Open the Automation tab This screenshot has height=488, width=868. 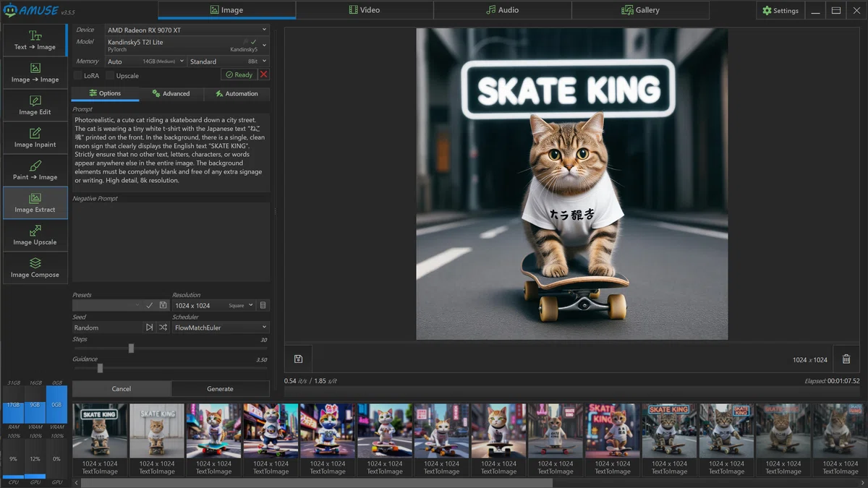click(x=237, y=93)
